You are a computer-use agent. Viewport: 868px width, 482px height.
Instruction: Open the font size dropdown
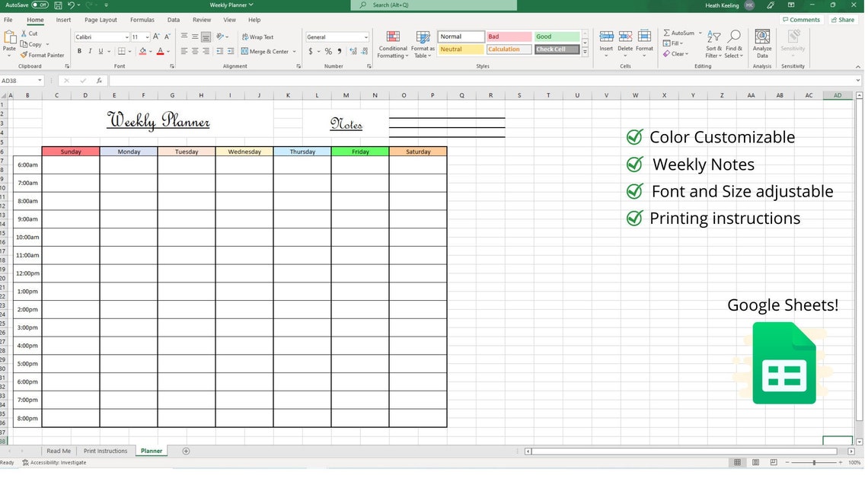(x=146, y=37)
